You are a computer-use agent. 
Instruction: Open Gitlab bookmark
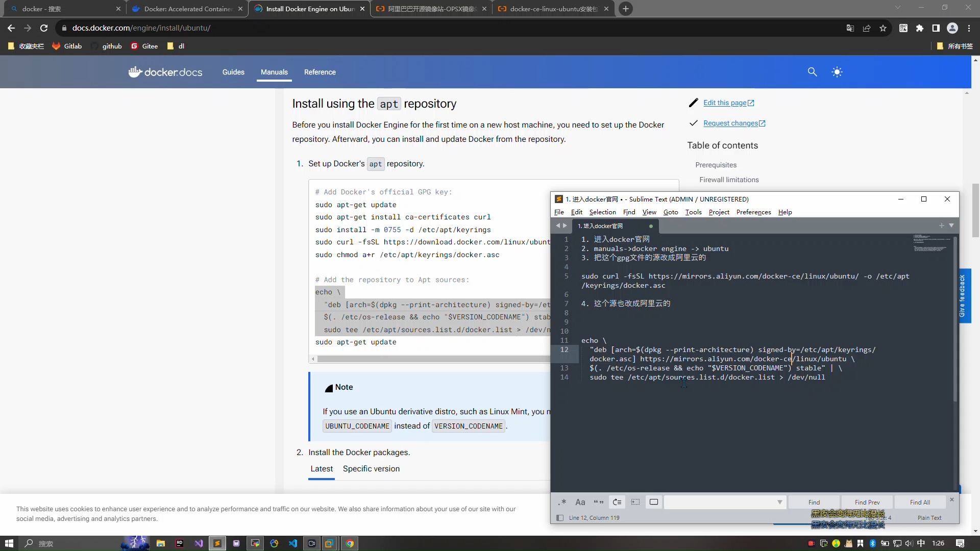click(67, 46)
